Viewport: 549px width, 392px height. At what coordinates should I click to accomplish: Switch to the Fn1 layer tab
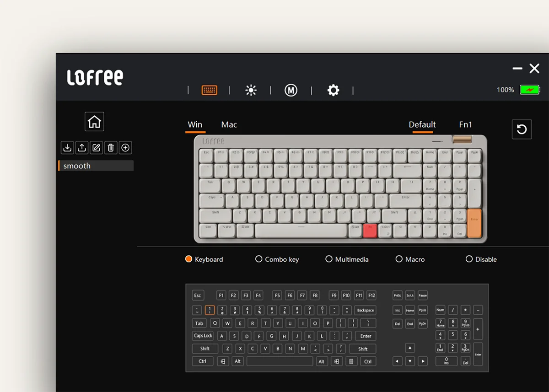[x=465, y=124]
